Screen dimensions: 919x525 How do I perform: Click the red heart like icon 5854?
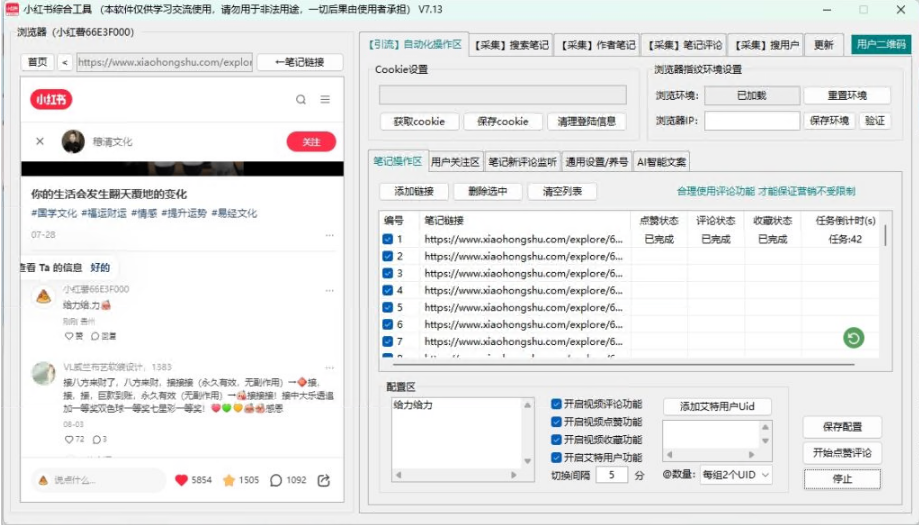click(x=181, y=480)
